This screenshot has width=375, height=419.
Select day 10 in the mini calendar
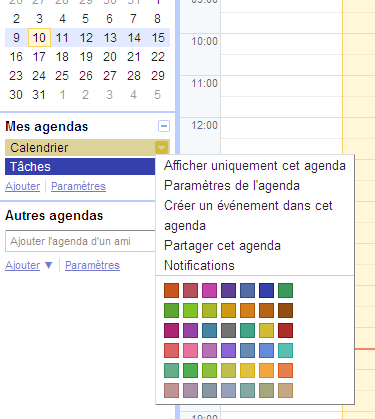tap(39, 38)
